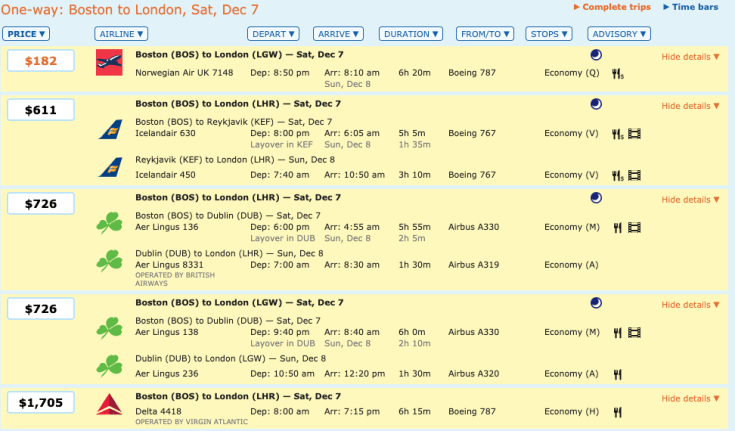Click meal icon for Icelandair 630
735x431 pixels.
coord(618,134)
